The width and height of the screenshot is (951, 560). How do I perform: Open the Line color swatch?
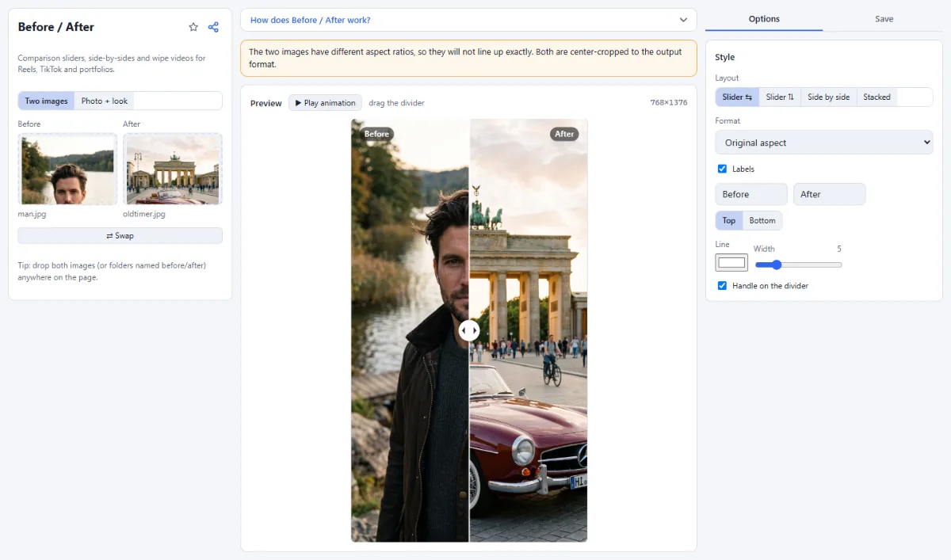tap(731, 262)
